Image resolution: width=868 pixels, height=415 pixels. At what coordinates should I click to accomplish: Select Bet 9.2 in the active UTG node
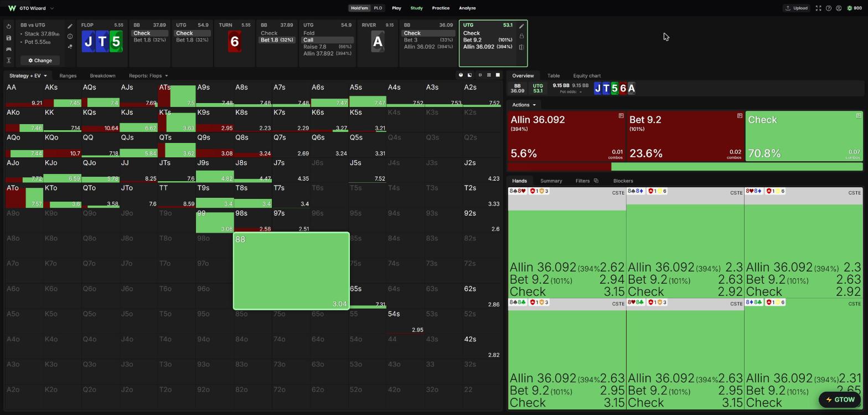(488, 40)
